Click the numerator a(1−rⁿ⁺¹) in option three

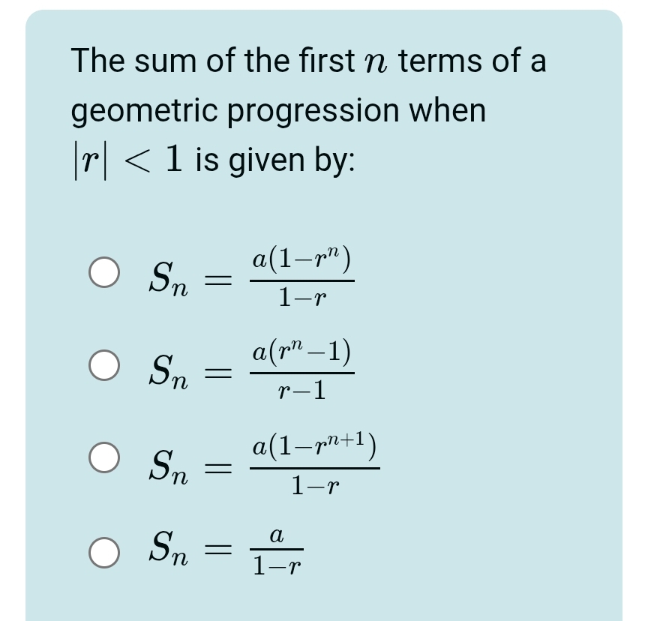click(x=314, y=447)
